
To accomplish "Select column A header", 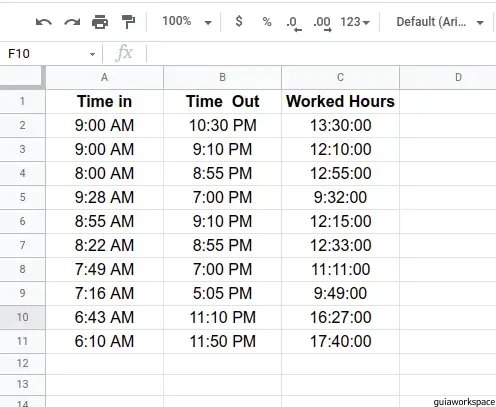I will [104, 78].
